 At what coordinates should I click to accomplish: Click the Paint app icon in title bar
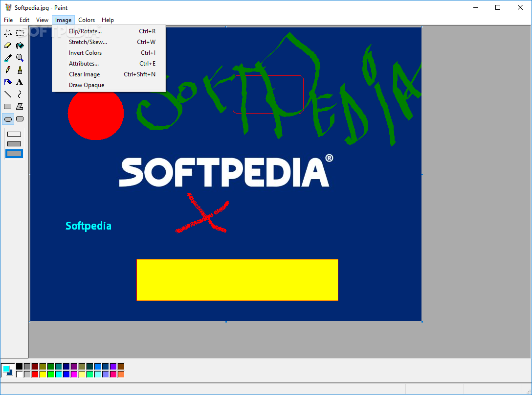click(8, 7)
